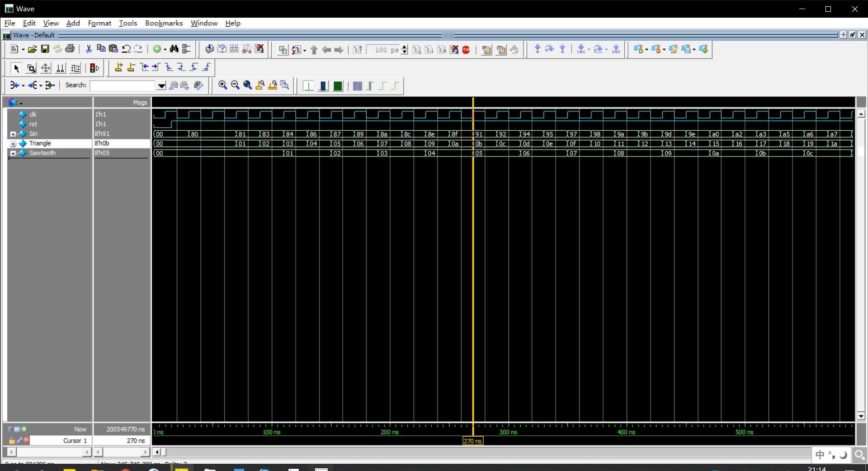Paste from clipboard icon
Screen dimensions: 868x471
click(113, 49)
